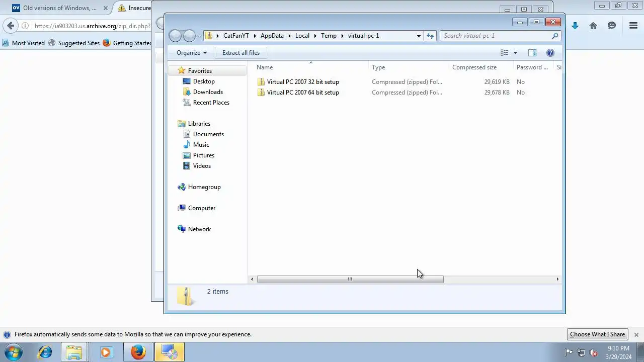The height and width of the screenshot is (362, 644).
Task: Show the preview pane
Action: [532, 53]
